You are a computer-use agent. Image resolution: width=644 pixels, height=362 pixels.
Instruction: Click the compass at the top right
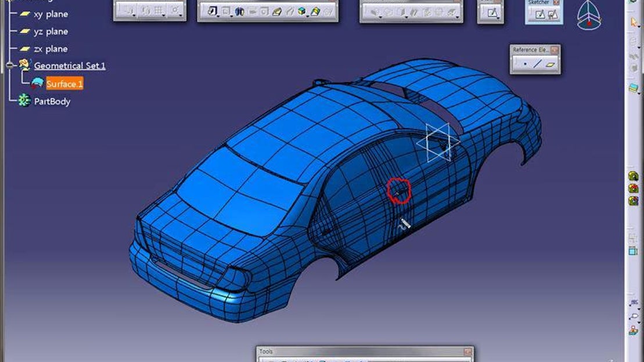(x=588, y=16)
